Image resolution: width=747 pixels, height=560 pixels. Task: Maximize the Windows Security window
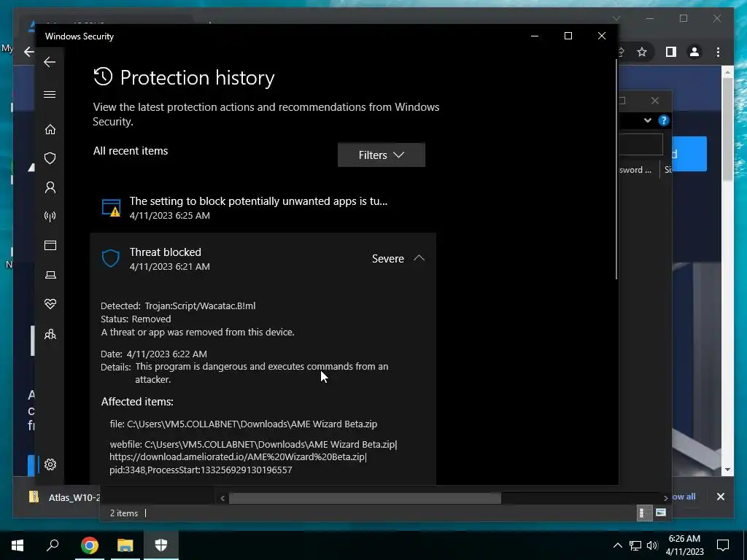pos(568,36)
